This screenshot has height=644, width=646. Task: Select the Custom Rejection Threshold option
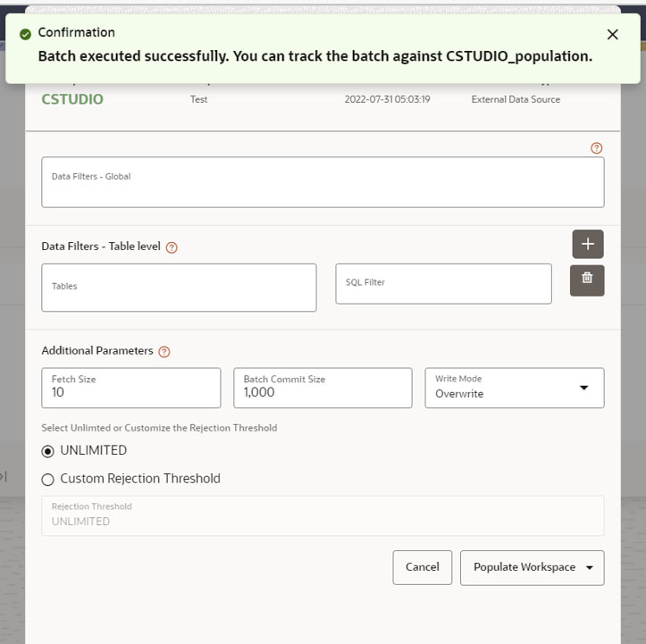pos(47,480)
